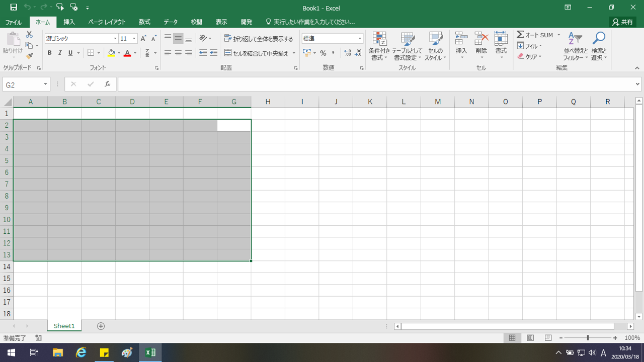Apply font color with the red A icon
Image resolution: width=644 pixels, height=362 pixels.
click(127, 53)
